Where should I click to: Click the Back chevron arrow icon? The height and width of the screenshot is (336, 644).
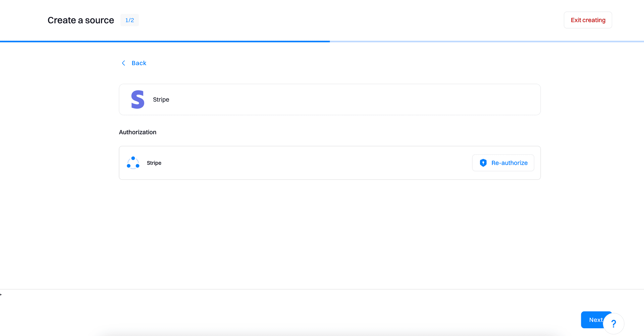click(123, 63)
